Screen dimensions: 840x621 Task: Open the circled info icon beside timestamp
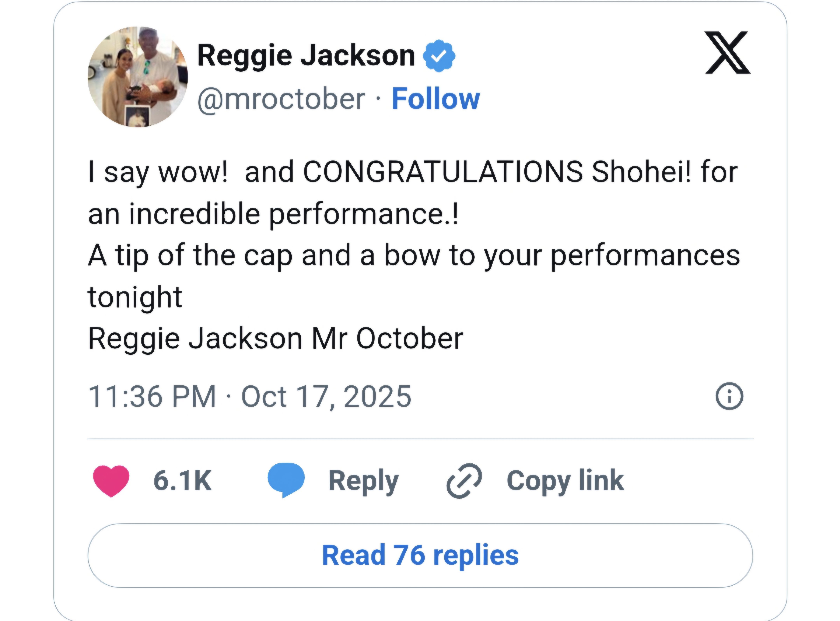tap(729, 396)
